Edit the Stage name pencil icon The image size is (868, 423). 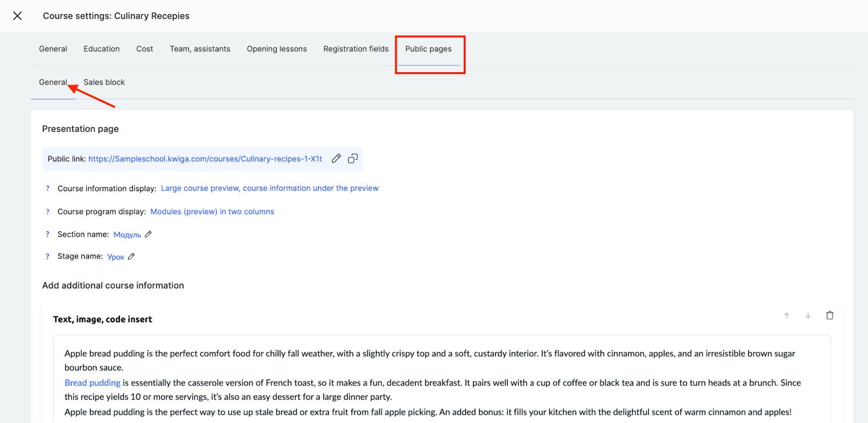pyautogui.click(x=131, y=257)
